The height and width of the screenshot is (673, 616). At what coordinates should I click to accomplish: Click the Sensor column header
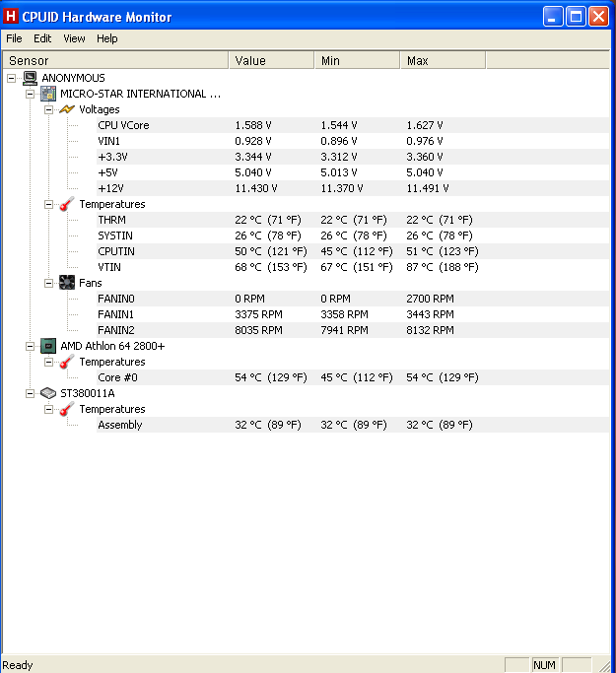coord(115,60)
